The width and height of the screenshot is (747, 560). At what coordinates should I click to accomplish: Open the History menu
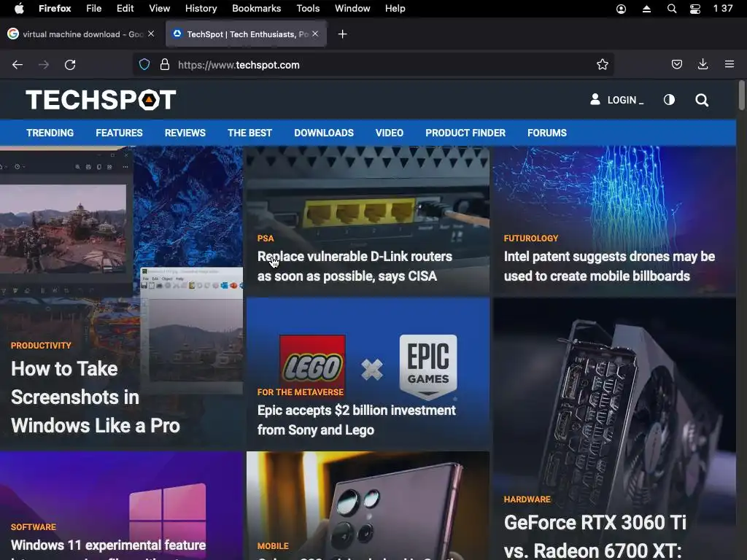click(201, 8)
